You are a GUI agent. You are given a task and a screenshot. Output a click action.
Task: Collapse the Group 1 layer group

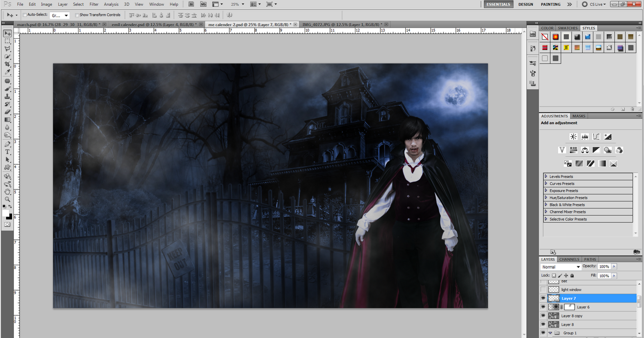point(550,333)
